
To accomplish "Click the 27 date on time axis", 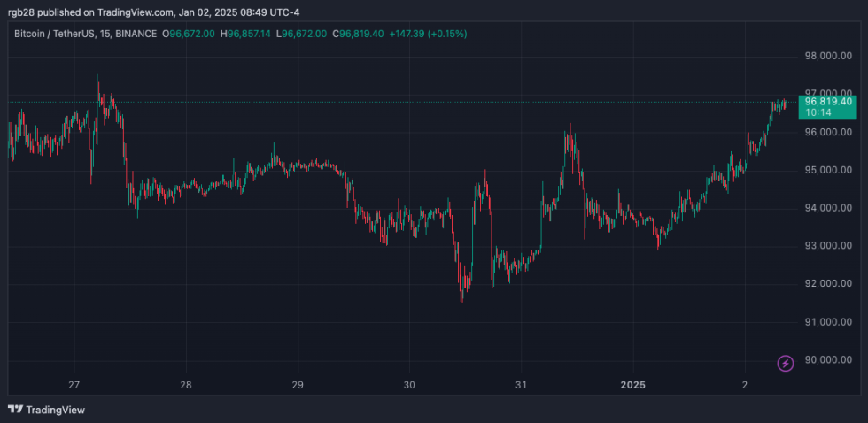I will pyautogui.click(x=74, y=385).
